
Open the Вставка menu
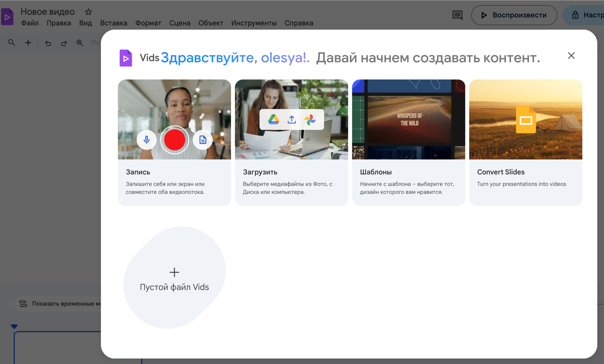click(x=114, y=23)
